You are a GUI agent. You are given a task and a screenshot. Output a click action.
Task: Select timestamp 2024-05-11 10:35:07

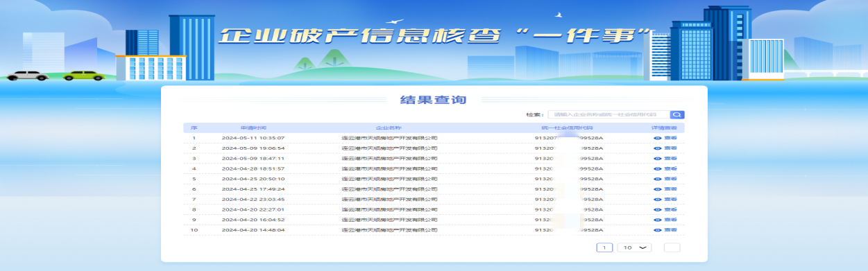pyautogui.click(x=253, y=138)
